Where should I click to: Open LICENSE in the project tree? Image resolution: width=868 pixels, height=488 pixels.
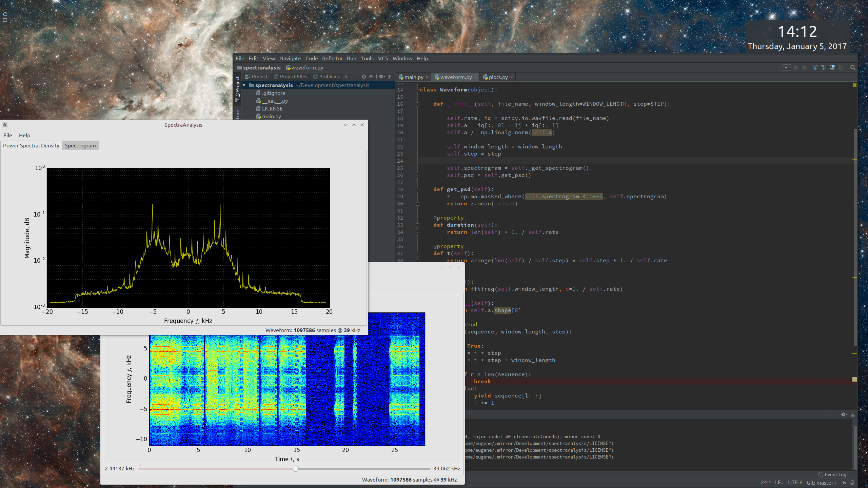coord(269,109)
